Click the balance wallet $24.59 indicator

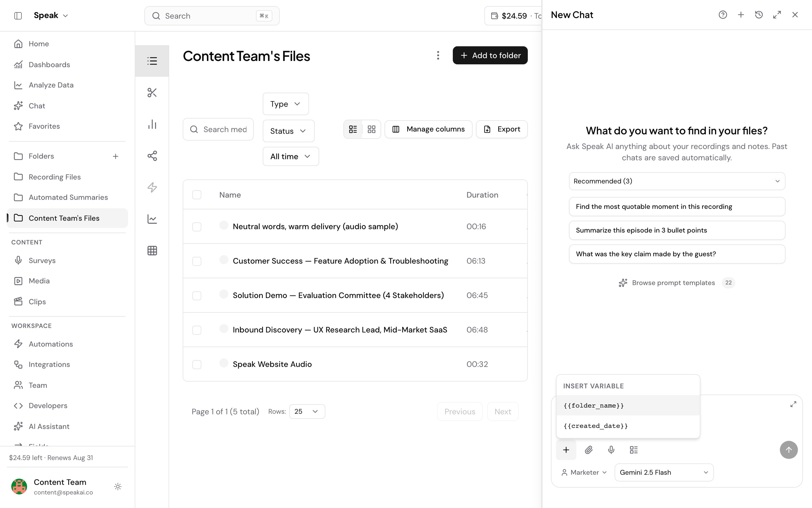click(513, 16)
